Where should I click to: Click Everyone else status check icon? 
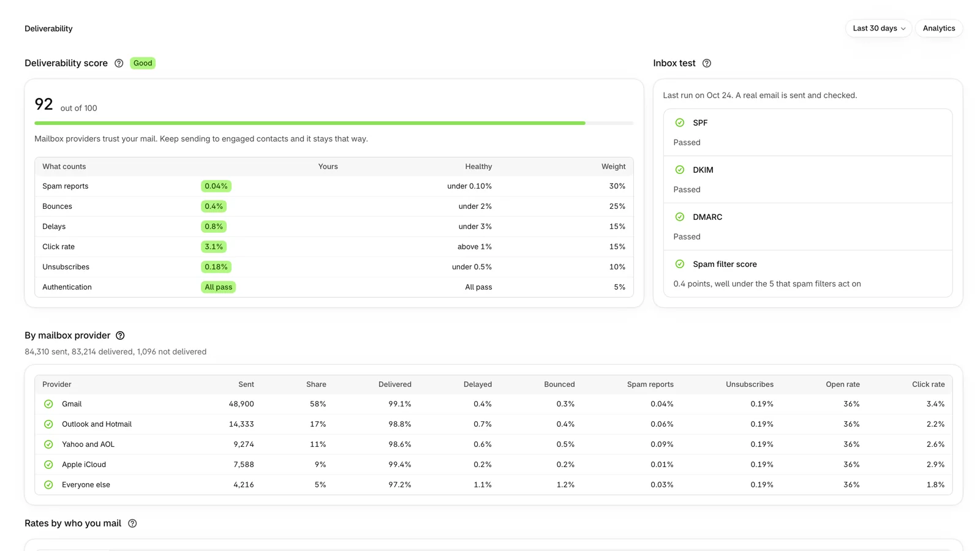pyautogui.click(x=48, y=485)
